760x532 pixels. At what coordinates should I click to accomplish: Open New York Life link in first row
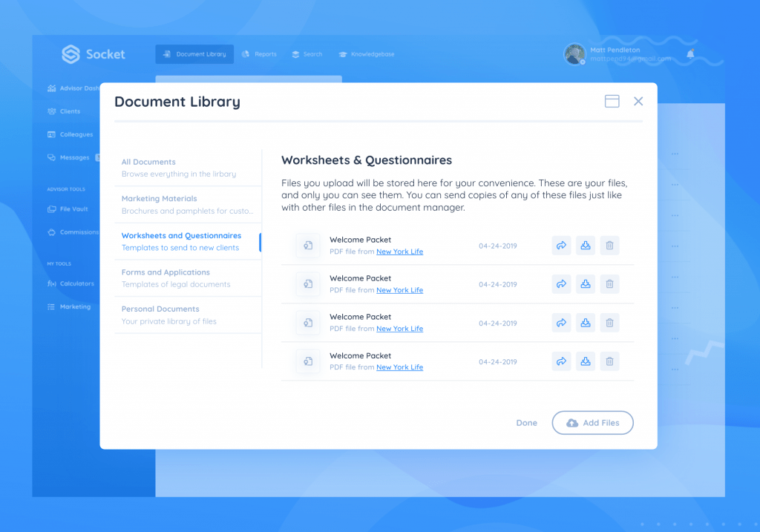pos(400,252)
